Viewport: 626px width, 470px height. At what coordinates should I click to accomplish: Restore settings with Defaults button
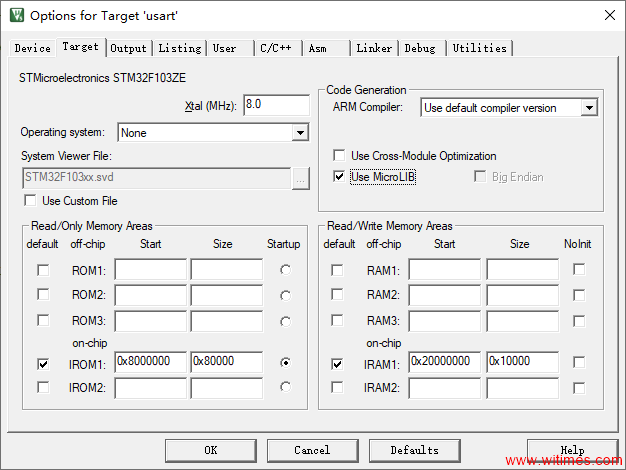pos(414,450)
